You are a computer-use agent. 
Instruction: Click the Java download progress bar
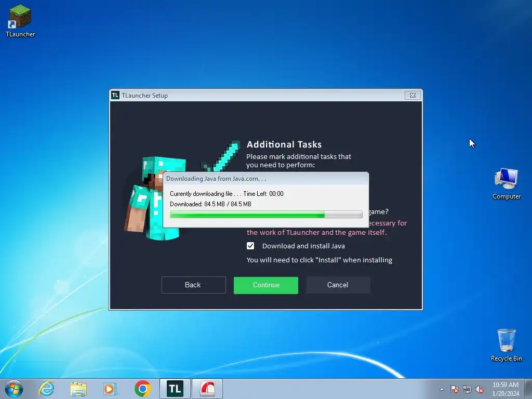click(266, 214)
